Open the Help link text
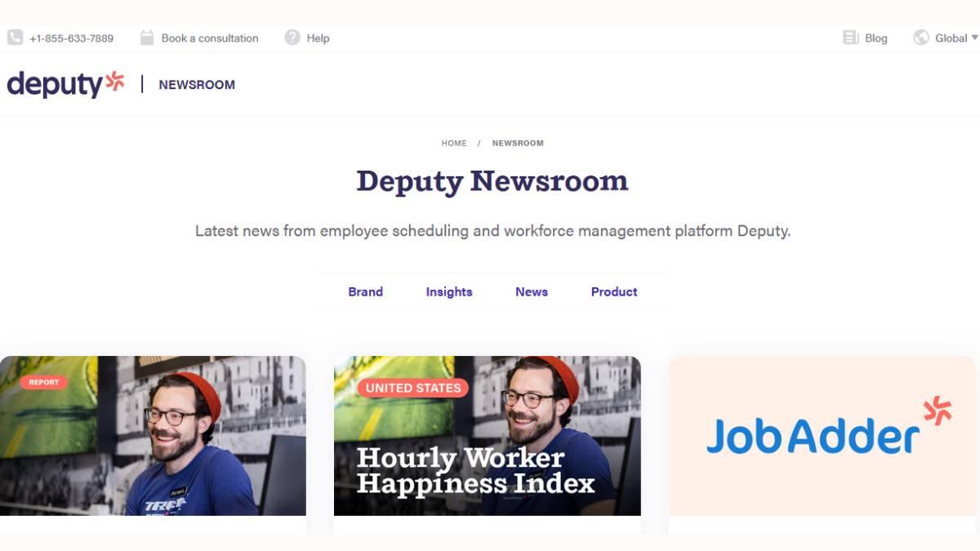This screenshot has height=551, width=980. [x=318, y=38]
